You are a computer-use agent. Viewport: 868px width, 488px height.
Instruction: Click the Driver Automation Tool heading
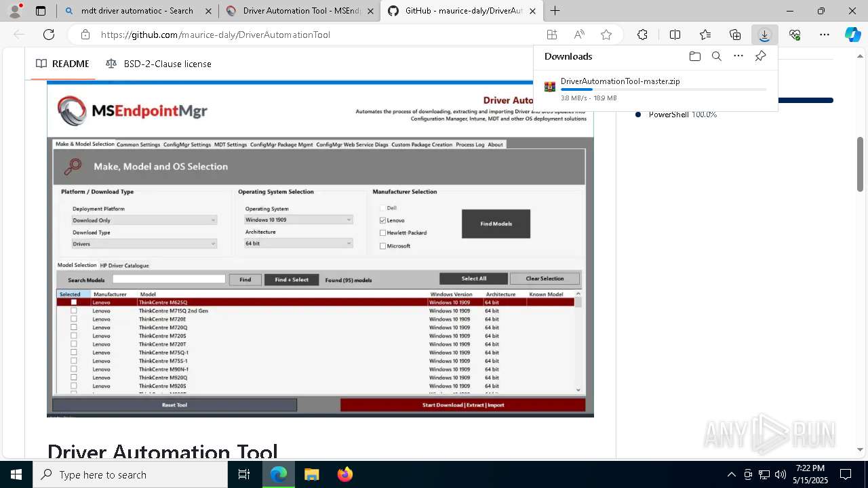tap(163, 452)
